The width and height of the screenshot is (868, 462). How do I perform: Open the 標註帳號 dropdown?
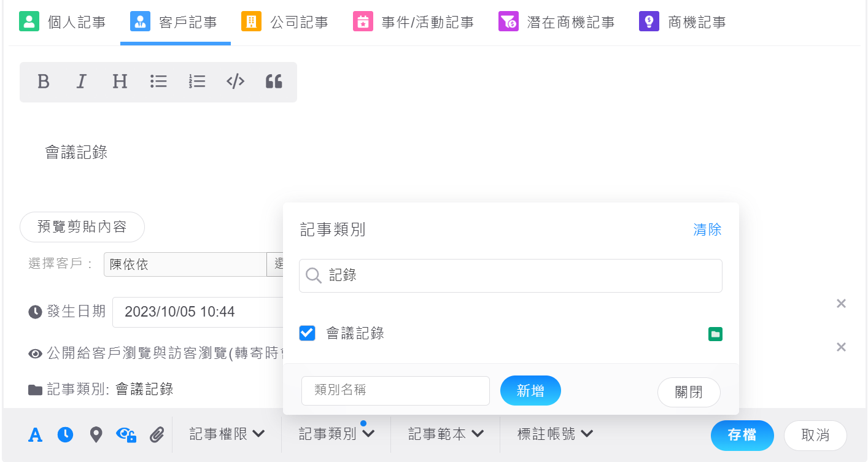(x=555, y=434)
